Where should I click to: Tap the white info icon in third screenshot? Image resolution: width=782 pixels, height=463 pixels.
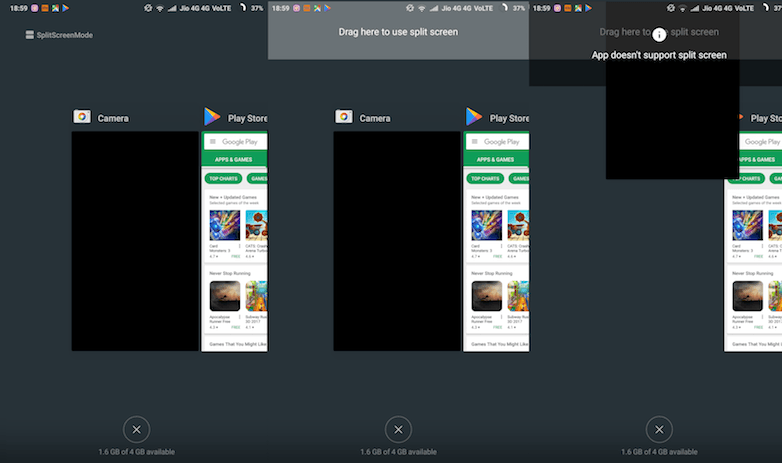point(659,34)
